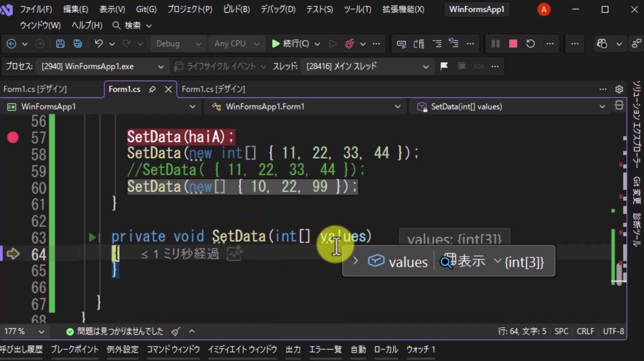Image resolution: width=644 pixels, height=361 pixels.
Task: Open the SetData(int[] values) member dropdown
Action: tap(510, 106)
